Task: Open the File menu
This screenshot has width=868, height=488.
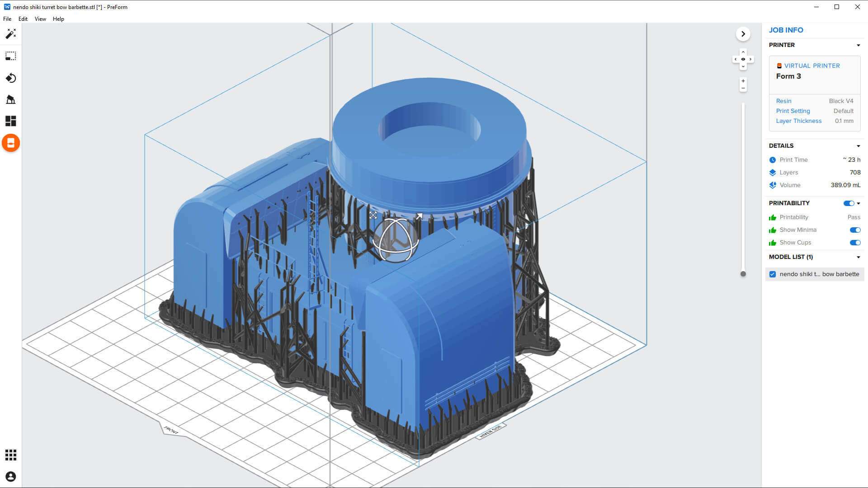Action: [x=7, y=19]
